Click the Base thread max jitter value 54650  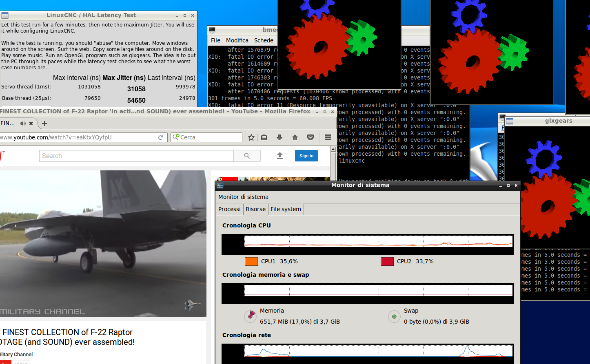click(136, 100)
